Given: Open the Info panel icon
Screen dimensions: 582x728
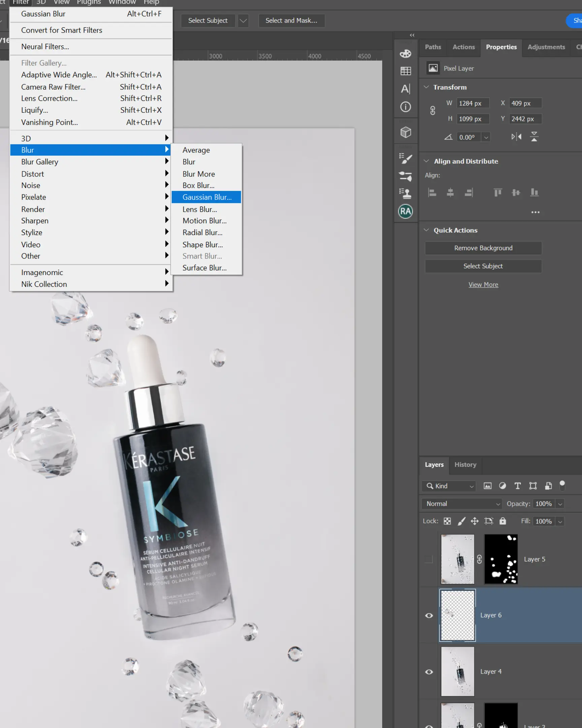Looking at the screenshot, I should (406, 107).
